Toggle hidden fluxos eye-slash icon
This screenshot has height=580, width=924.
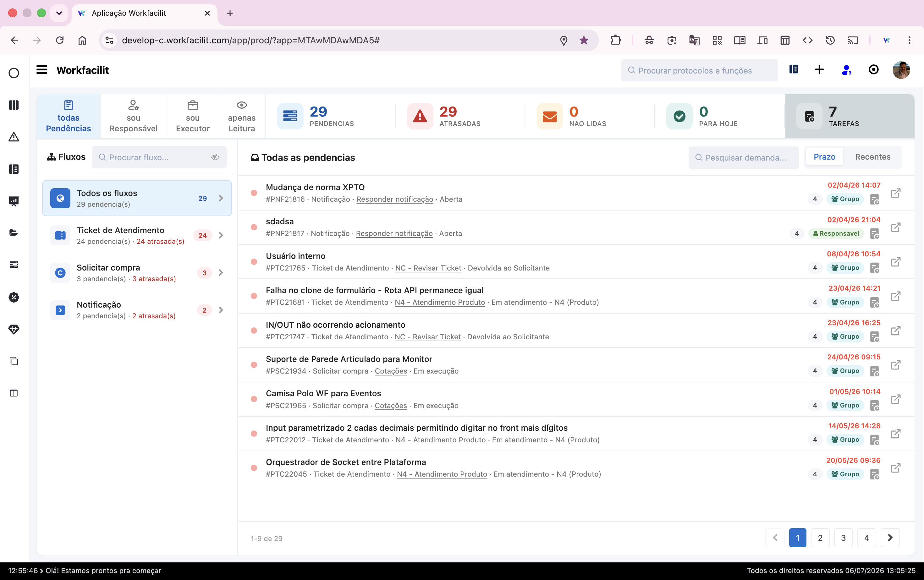tap(215, 157)
